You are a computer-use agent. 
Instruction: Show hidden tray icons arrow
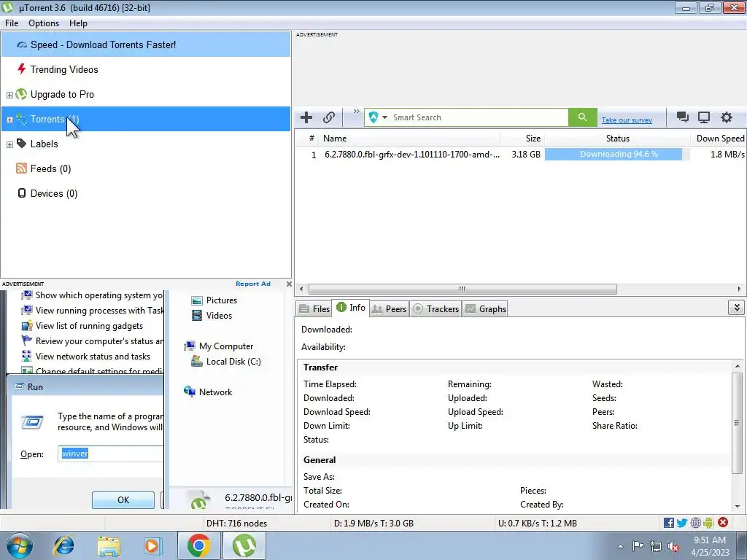pyautogui.click(x=620, y=547)
